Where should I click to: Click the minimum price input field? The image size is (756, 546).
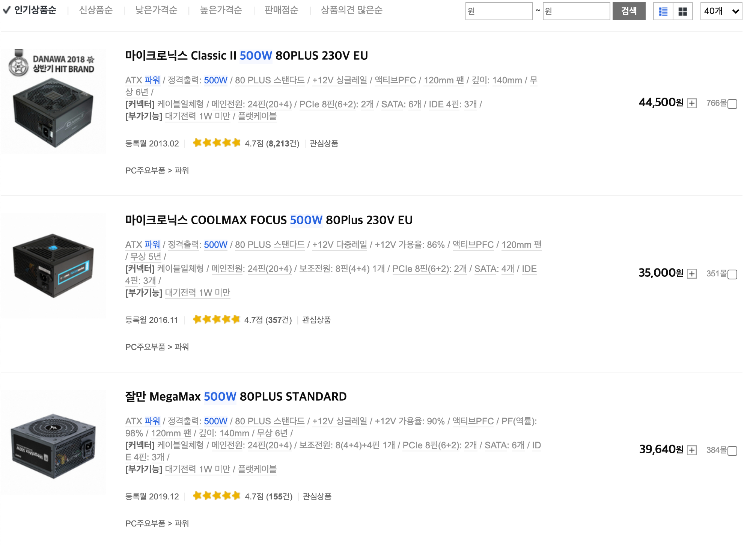pyautogui.click(x=498, y=11)
